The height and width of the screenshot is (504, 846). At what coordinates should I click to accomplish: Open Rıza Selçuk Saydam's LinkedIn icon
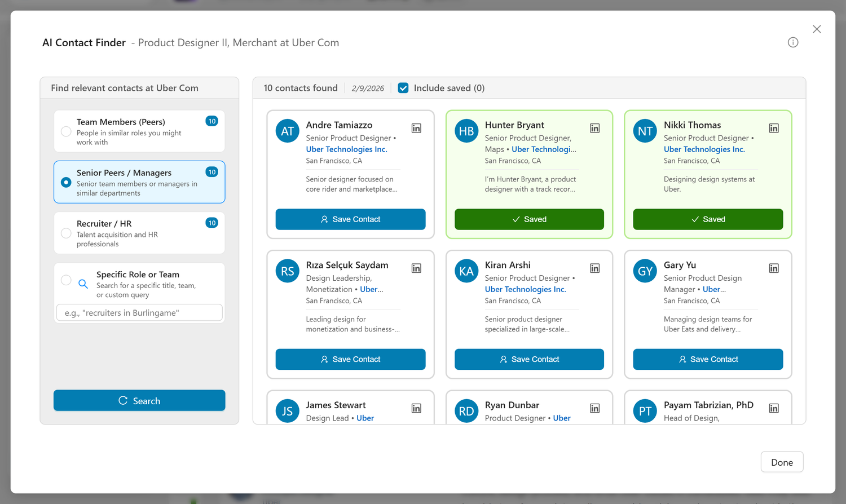(x=416, y=268)
